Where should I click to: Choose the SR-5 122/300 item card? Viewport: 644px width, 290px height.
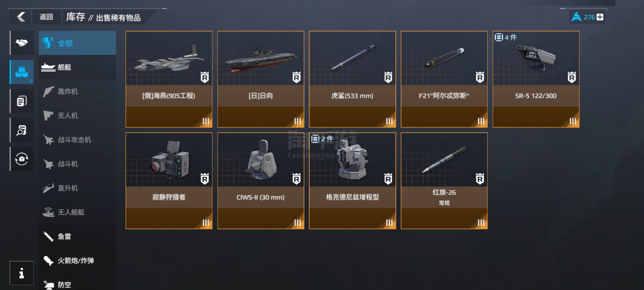536,79
